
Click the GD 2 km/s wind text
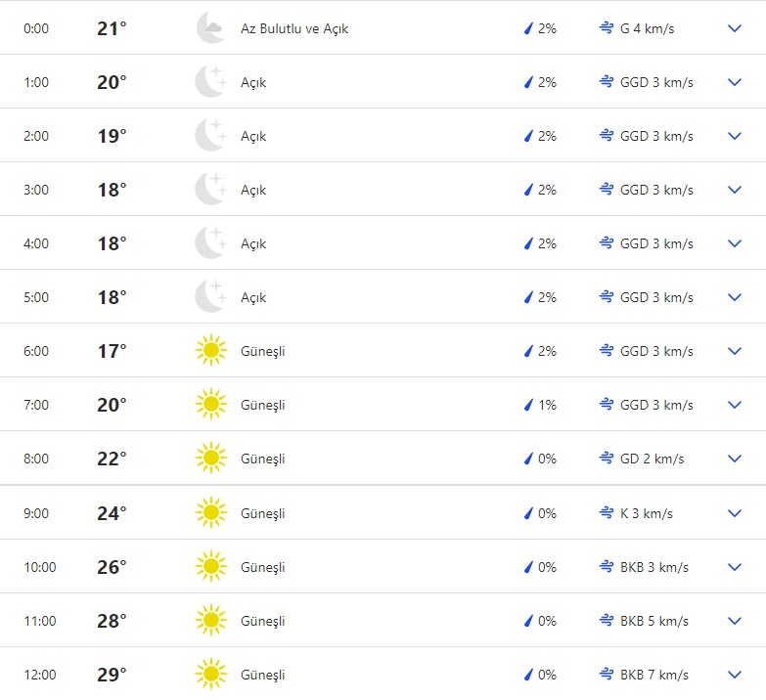point(652,459)
